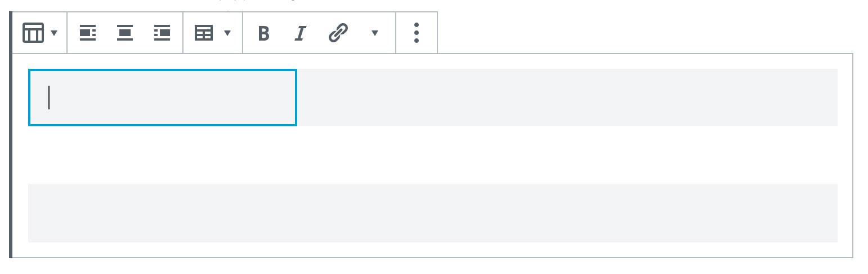868x274 pixels.
Task: Click the first cell of white middle row
Action: coord(163,155)
